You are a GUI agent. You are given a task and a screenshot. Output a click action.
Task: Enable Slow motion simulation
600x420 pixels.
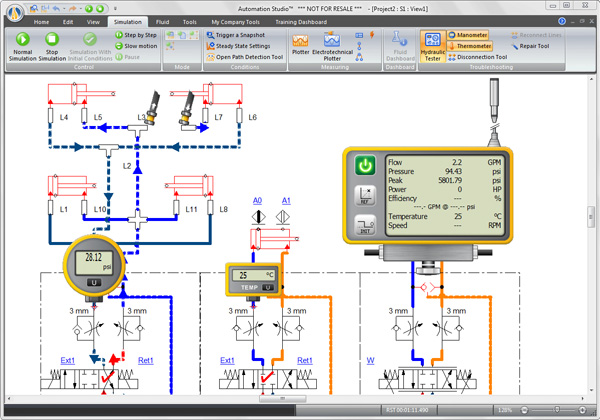point(136,46)
